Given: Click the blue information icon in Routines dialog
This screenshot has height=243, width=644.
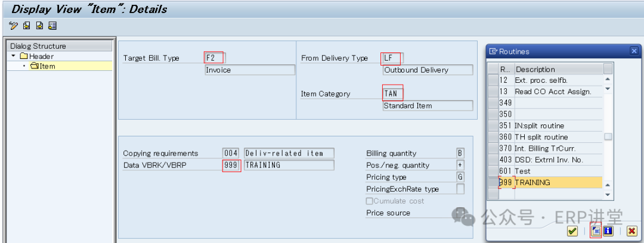Looking at the screenshot, I should tap(608, 230).
